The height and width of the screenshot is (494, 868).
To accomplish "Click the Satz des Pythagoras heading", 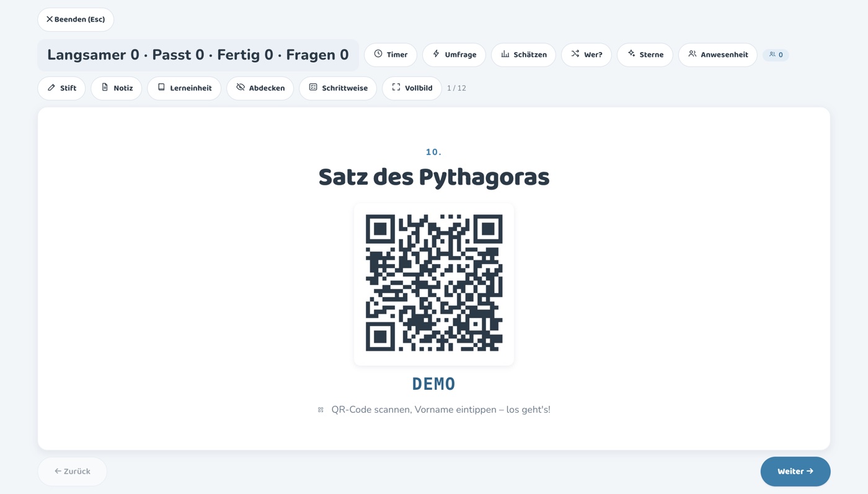I will click(x=434, y=177).
